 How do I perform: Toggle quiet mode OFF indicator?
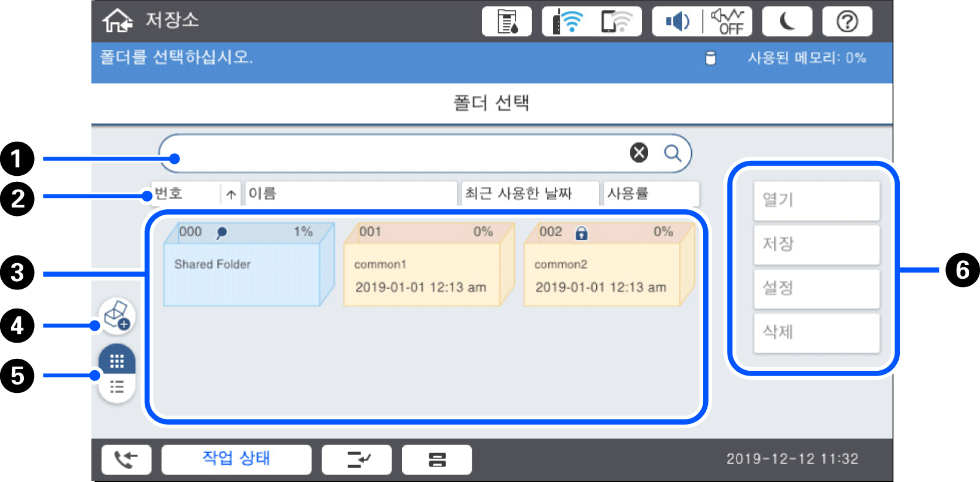728,22
